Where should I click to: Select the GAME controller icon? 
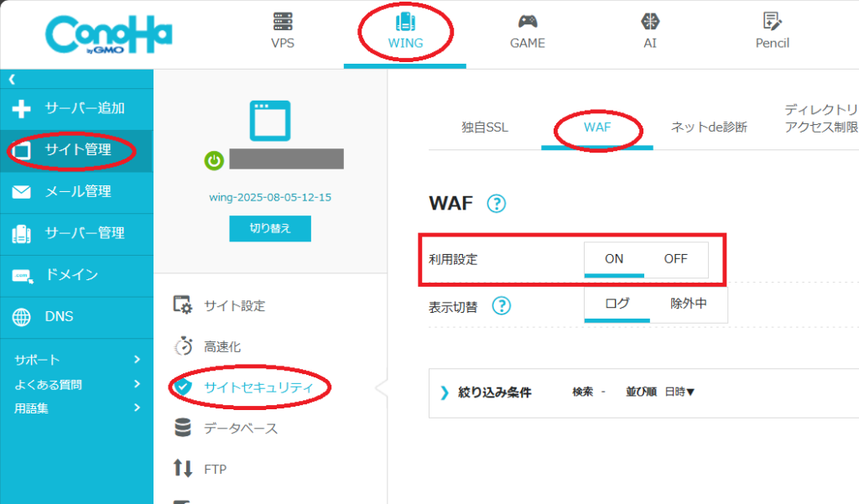527,22
